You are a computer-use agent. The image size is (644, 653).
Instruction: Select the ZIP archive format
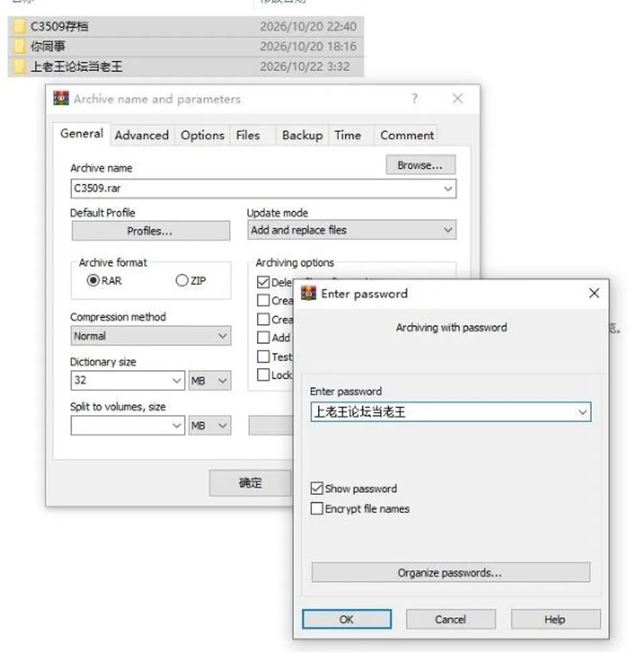pyautogui.click(x=182, y=280)
